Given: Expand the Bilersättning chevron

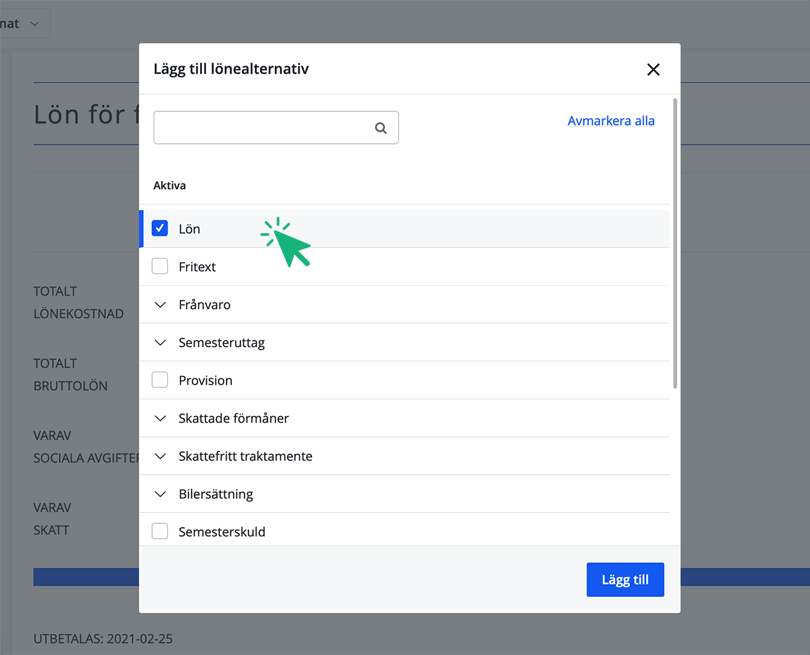Looking at the screenshot, I should [160, 494].
